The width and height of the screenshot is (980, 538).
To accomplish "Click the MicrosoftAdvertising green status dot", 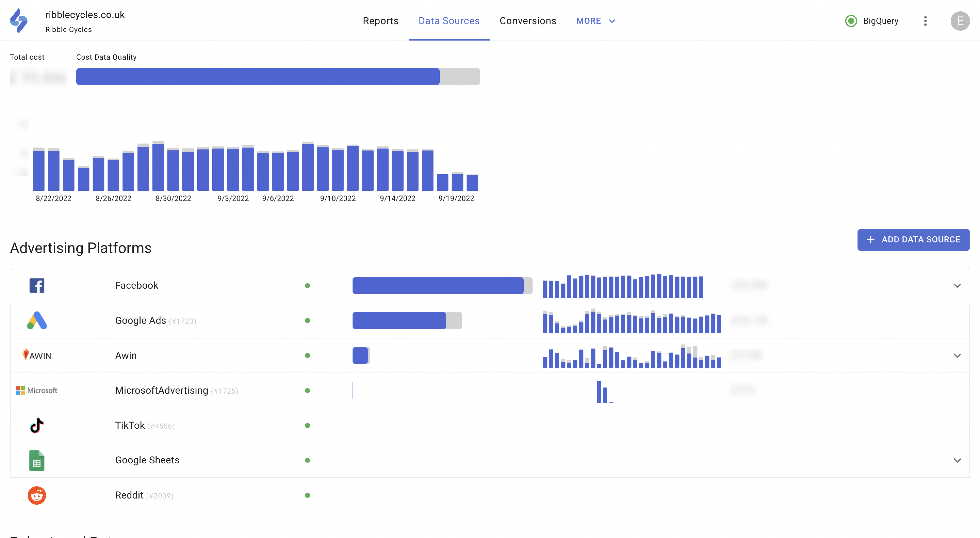I will (x=307, y=391).
